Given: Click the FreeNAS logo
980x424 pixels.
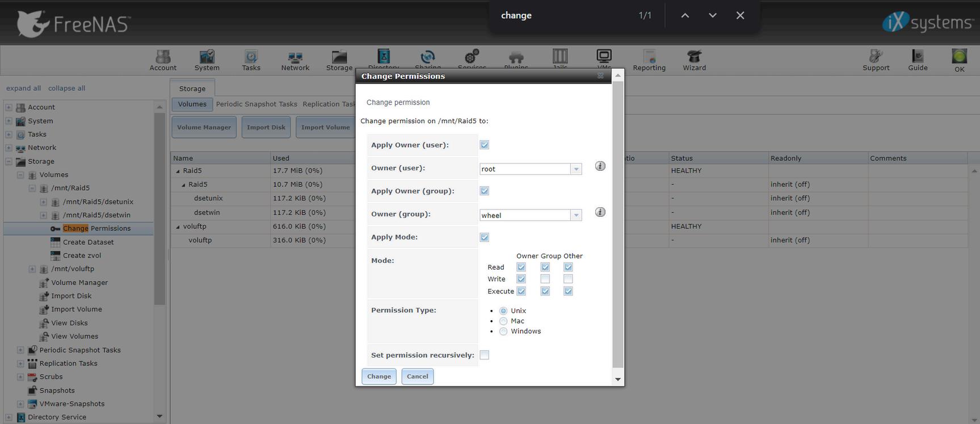Looking at the screenshot, I should [74, 24].
